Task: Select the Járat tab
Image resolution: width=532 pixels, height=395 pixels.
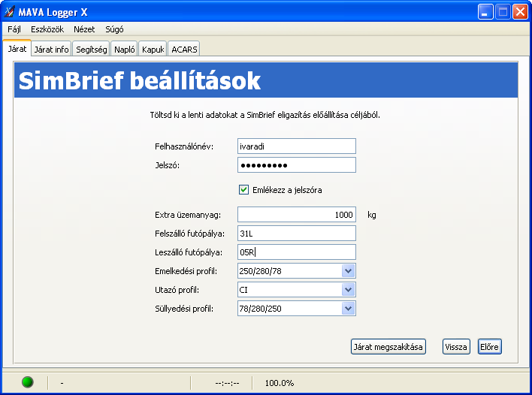Action: [17, 49]
